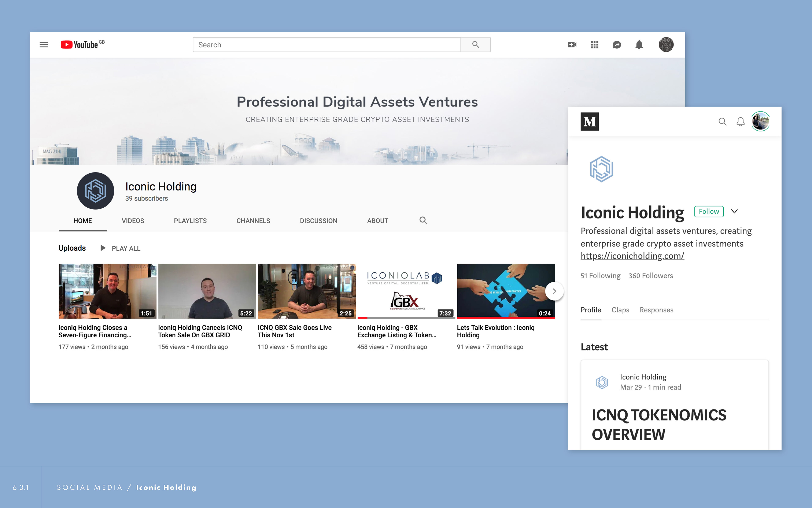Open the YouTube messages share icon
Image resolution: width=812 pixels, height=508 pixels.
pyautogui.click(x=617, y=45)
